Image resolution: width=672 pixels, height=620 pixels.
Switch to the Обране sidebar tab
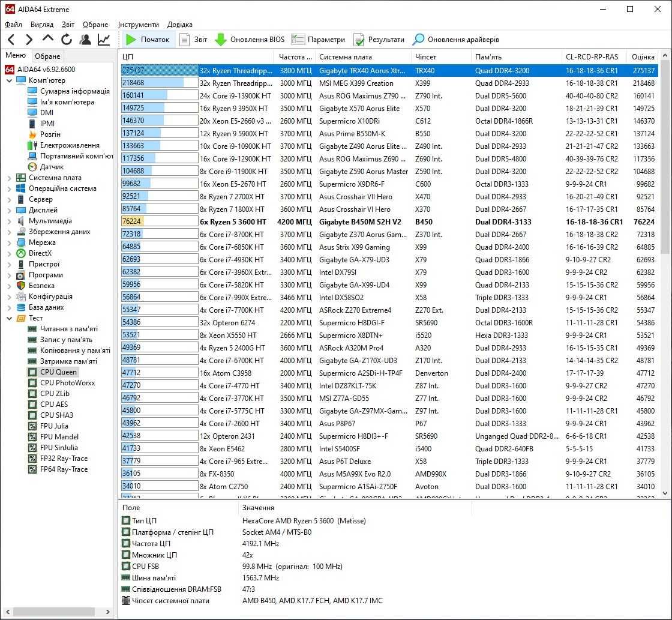47,56
